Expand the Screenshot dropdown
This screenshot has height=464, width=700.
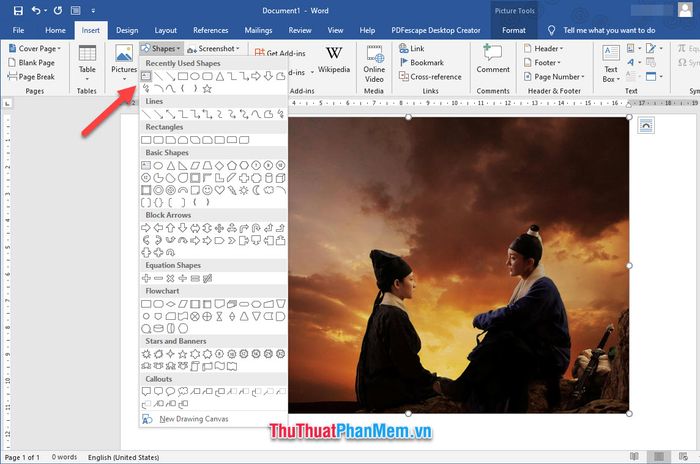[x=213, y=48]
